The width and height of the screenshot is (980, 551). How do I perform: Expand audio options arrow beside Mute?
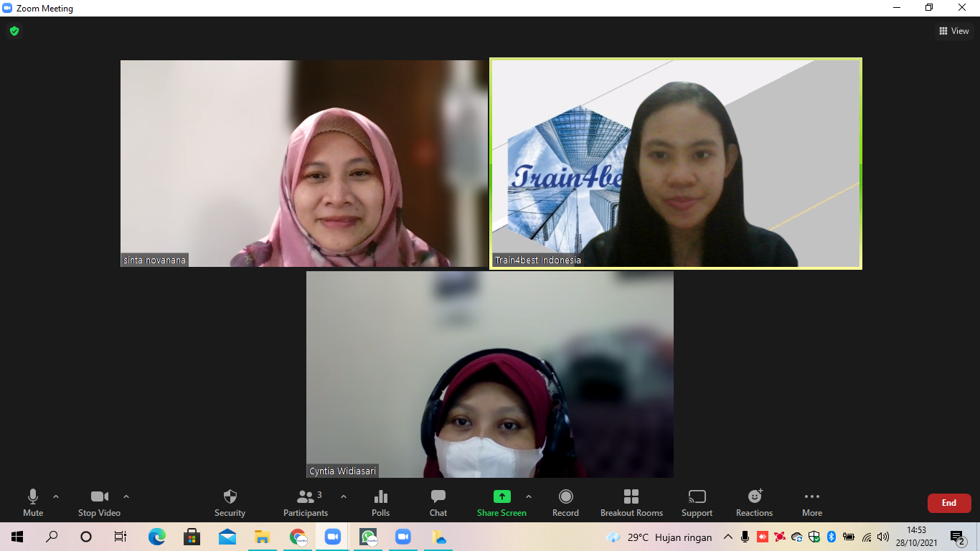[x=56, y=496]
